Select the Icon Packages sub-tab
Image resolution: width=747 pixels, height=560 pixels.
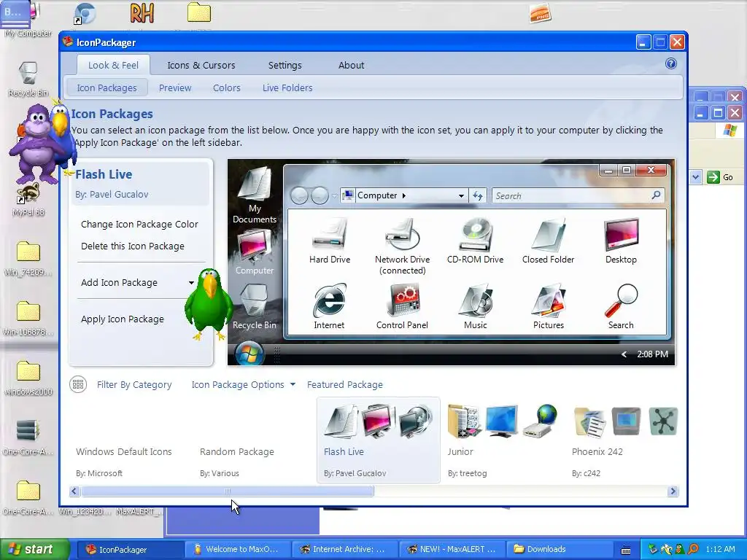click(107, 87)
